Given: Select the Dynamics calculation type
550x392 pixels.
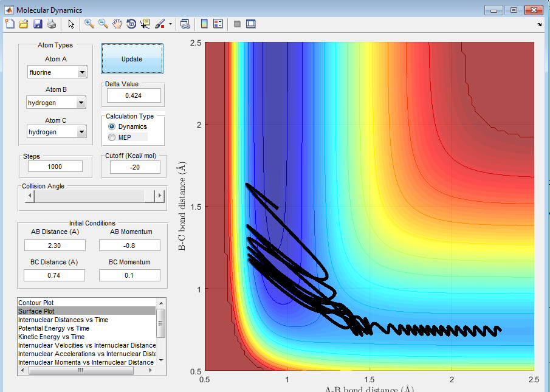Looking at the screenshot, I should [111, 126].
